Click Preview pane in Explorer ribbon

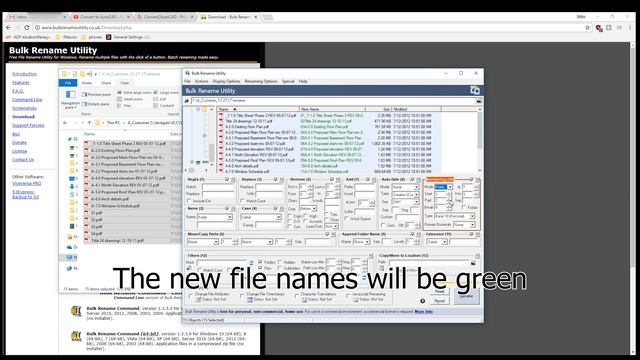point(97,95)
